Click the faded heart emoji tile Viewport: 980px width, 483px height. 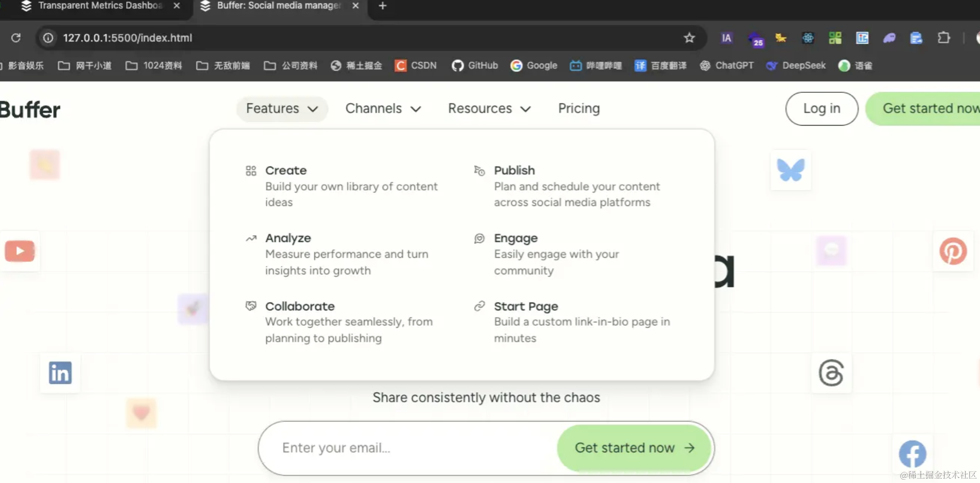coord(142,413)
